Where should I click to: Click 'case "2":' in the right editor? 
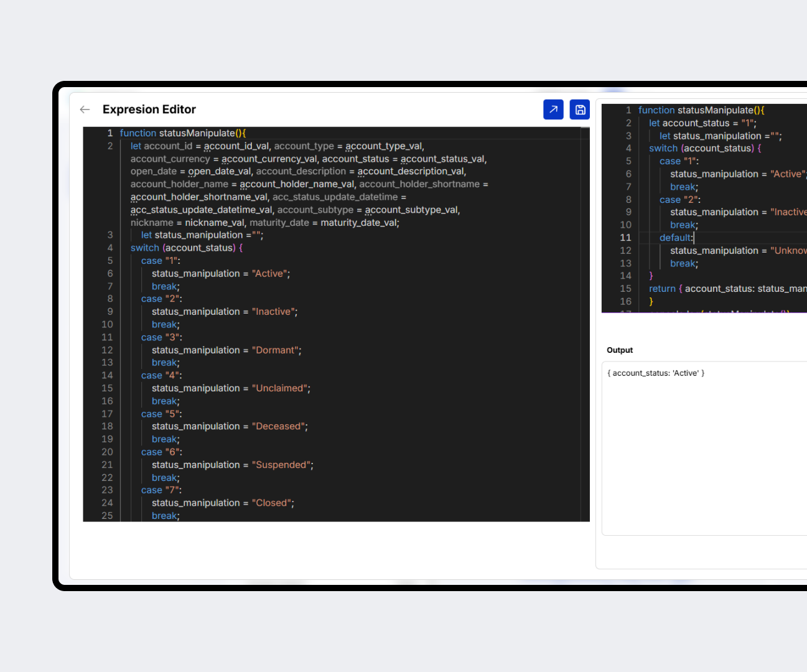click(x=679, y=200)
